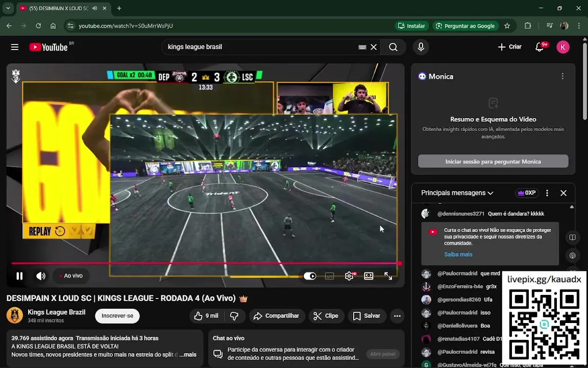Click the progress bar scrubber dot
The image size is (588, 368).
(400, 263)
